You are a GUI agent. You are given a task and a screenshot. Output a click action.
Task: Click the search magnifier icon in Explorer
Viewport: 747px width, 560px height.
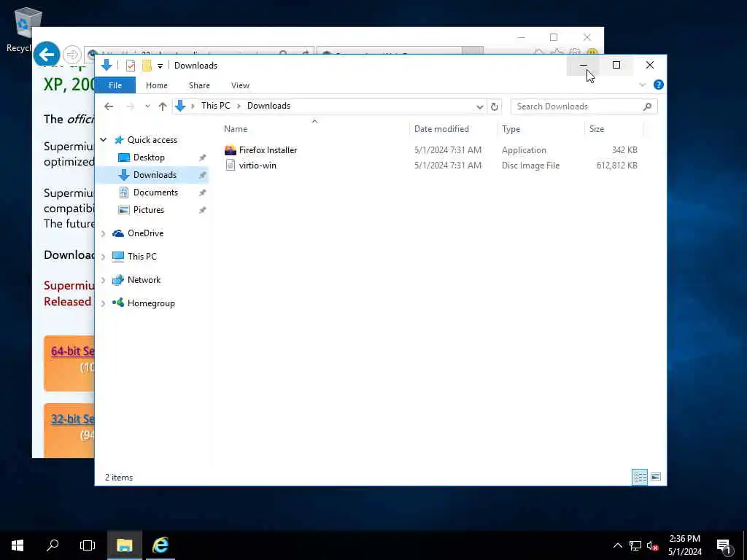[x=647, y=106]
